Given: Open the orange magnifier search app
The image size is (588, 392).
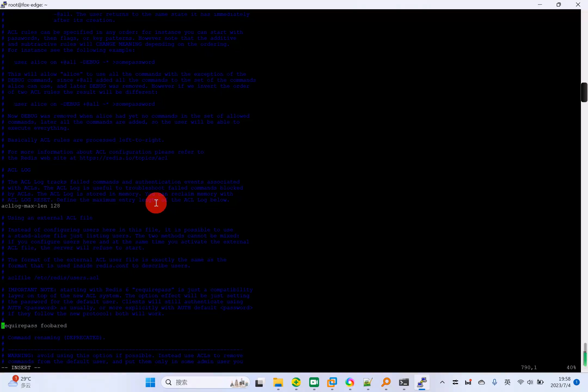Looking at the screenshot, I should [x=386, y=382].
